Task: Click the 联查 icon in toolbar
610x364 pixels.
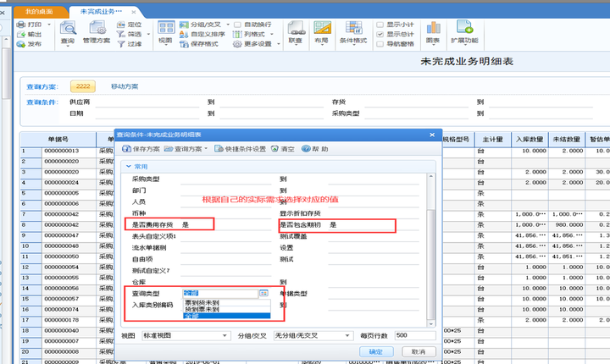Action: click(296, 29)
